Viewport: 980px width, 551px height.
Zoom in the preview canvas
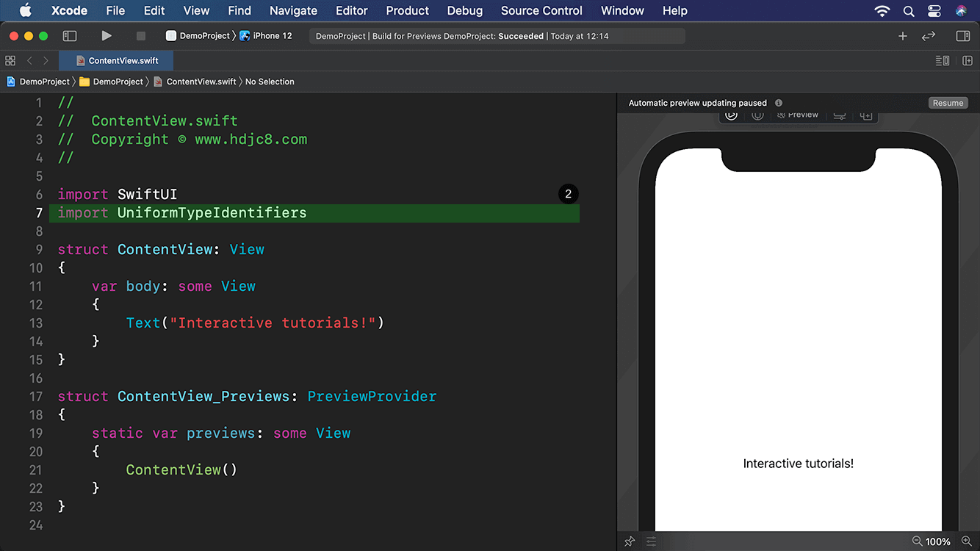click(966, 541)
